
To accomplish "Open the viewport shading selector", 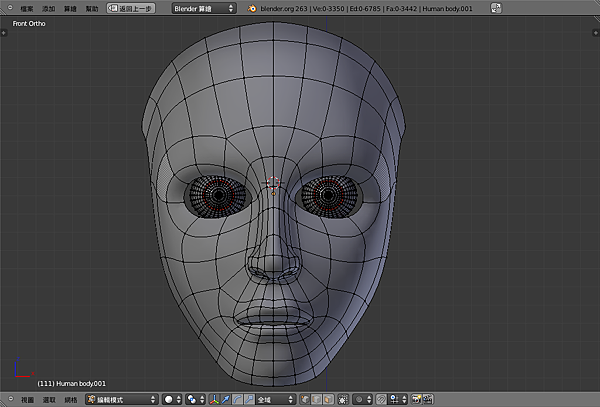I will (172, 398).
